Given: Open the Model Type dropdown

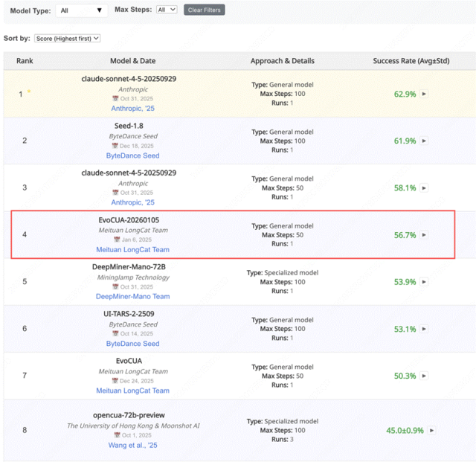Looking at the screenshot, I should (82, 10).
